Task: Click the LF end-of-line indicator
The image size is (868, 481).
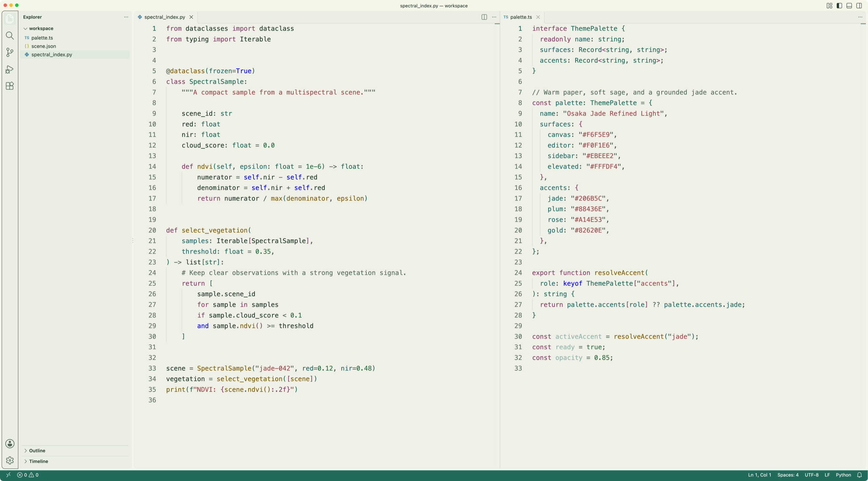Action: click(x=827, y=475)
